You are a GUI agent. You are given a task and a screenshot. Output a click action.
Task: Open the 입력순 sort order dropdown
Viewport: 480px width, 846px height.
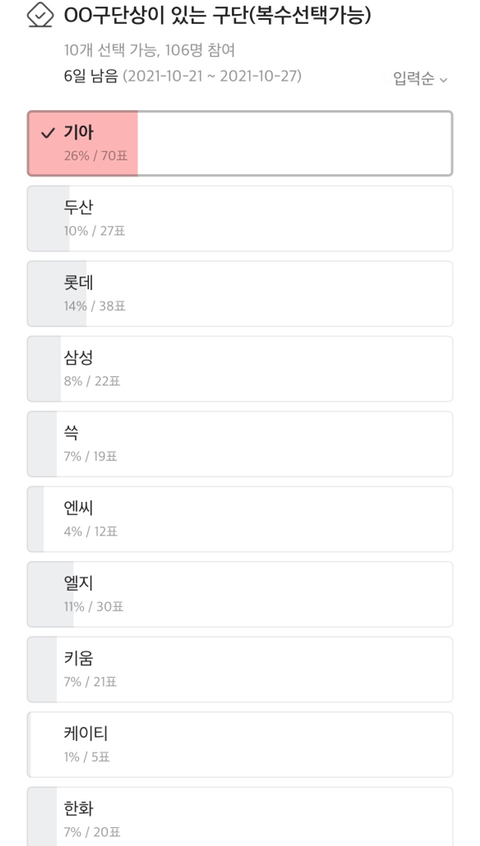click(420, 79)
